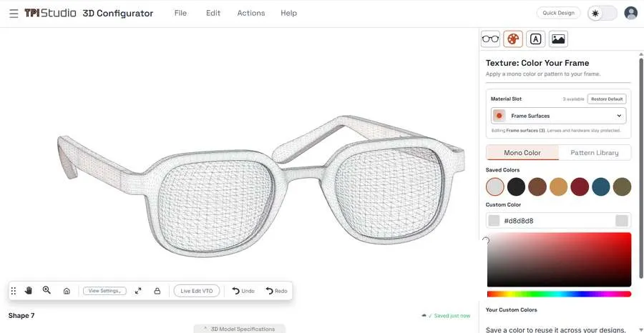Screen dimensions: 644x333
Task: Click the scrollbar down arrow in right panel
Action: (641, 330)
